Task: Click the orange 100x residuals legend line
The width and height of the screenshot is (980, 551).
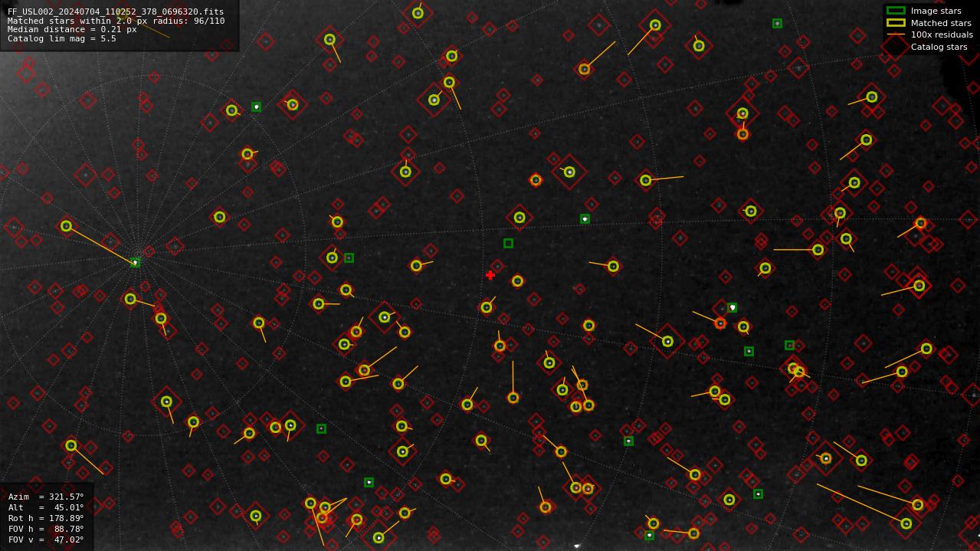Action: [x=896, y=34]
